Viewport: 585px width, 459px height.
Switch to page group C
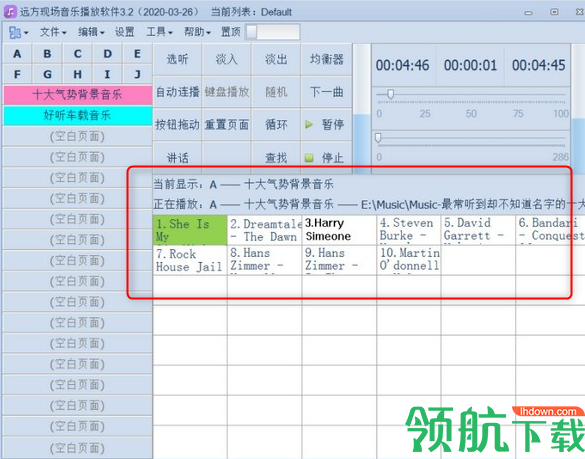pos(77,54)
